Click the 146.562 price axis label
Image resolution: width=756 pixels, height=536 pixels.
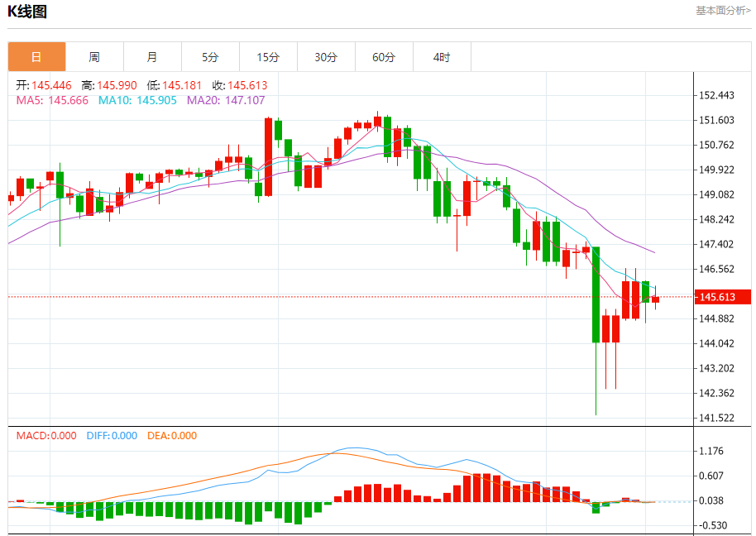[x=716, y=269]
